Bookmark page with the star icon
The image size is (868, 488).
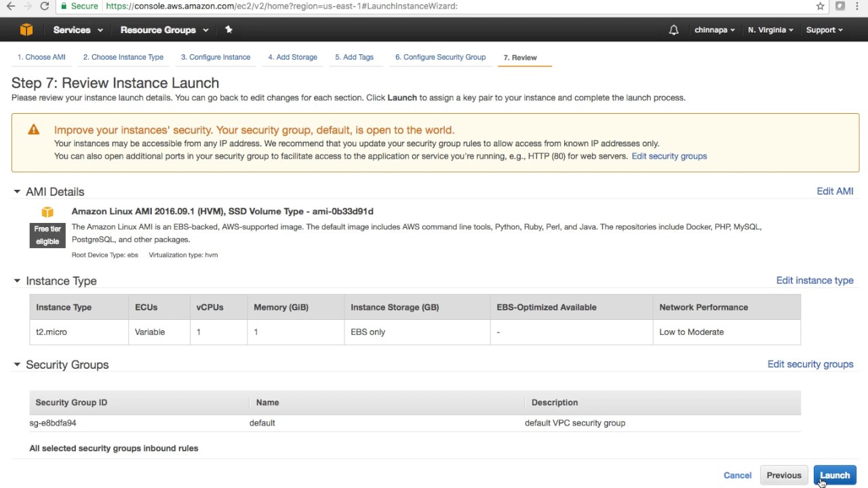point(820,6)
